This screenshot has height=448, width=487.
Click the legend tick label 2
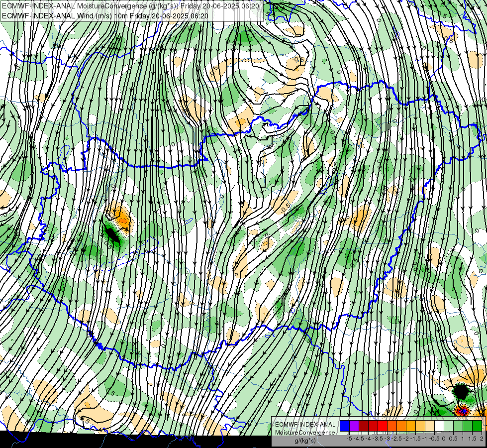tap(482, 439)
